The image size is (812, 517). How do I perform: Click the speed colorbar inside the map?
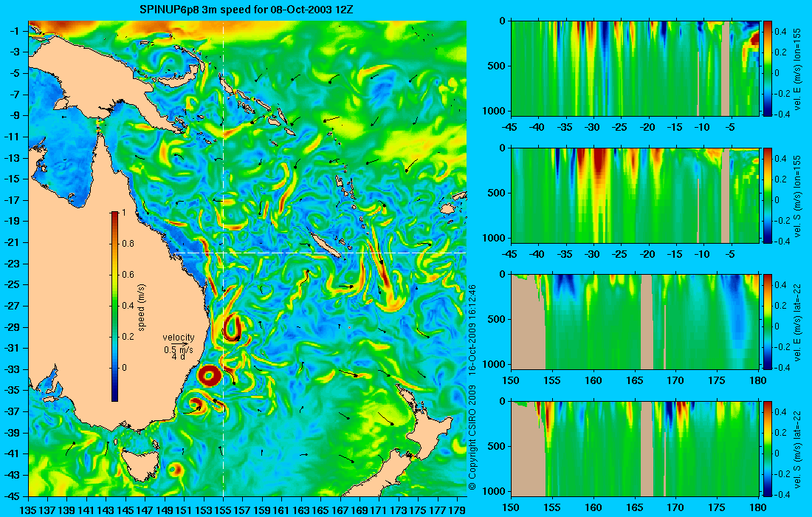tap(114, 307)
